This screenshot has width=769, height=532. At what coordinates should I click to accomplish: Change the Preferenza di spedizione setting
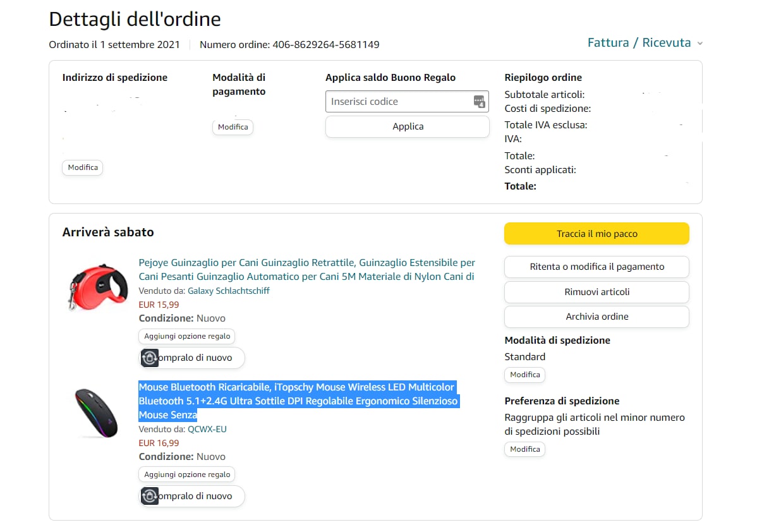tap(524, 449)
